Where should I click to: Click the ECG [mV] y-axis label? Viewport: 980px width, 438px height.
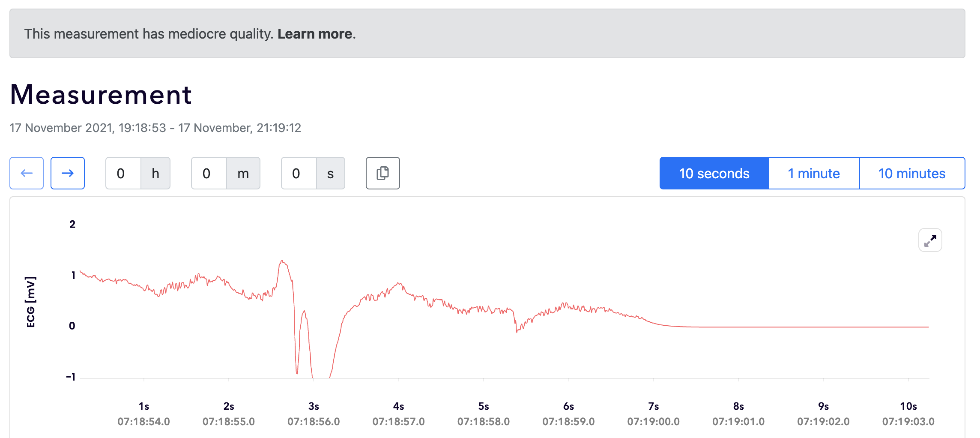click(31, 302)
